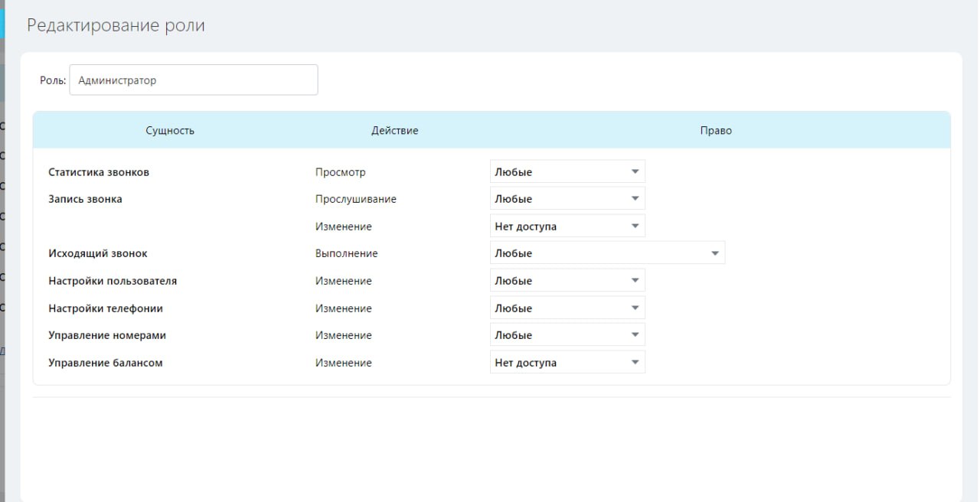Viewport: 980px width, 502px height.
Task: Select the Настройки пользователя entity label
Action: click(113, 281)
